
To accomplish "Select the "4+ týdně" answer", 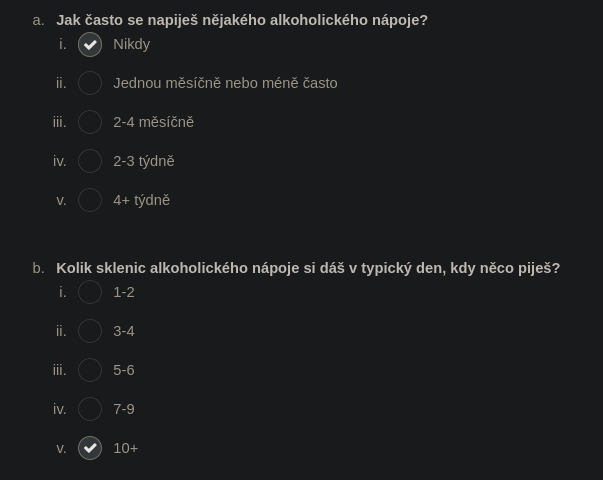I will [90, 200].
